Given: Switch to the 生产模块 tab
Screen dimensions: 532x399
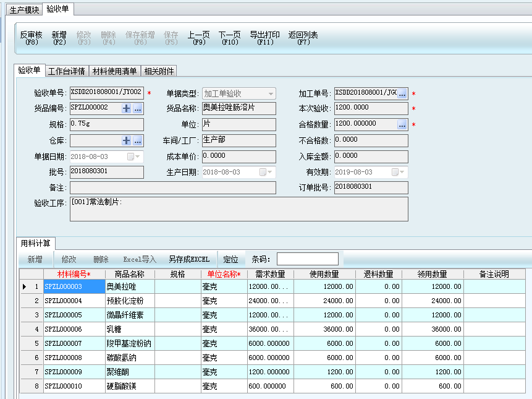Looking at the screenshot, I should pos(24,10).
